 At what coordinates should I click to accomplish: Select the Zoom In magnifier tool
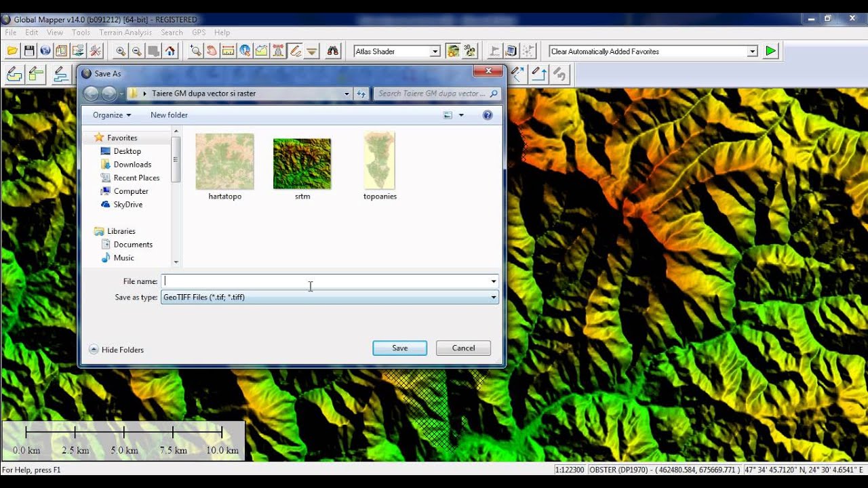121,51
